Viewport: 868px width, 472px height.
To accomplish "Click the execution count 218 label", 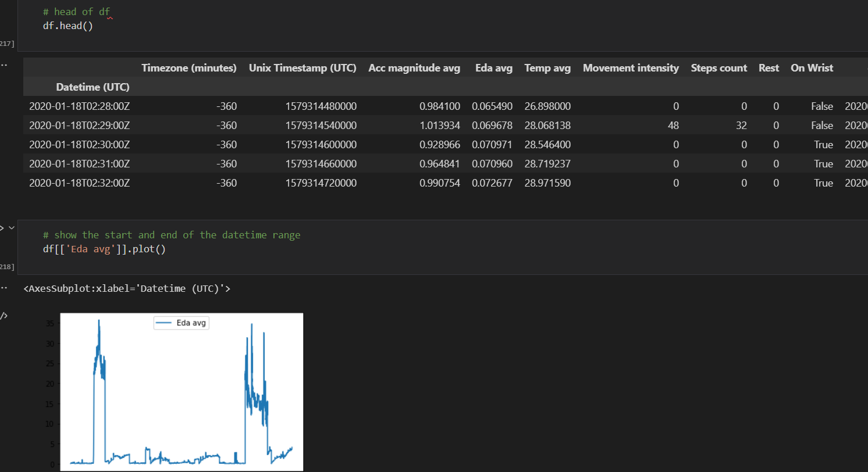I will click(x=7, y=266).
